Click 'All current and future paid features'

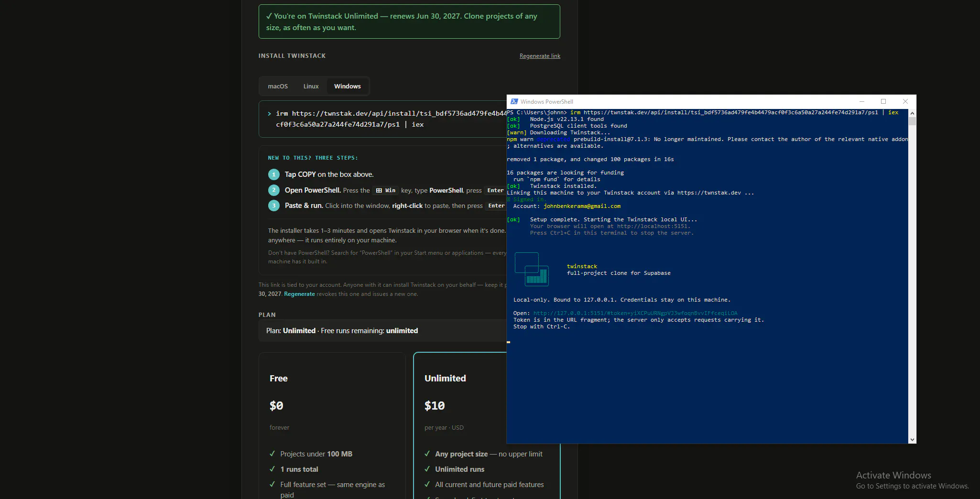(490, 485)
